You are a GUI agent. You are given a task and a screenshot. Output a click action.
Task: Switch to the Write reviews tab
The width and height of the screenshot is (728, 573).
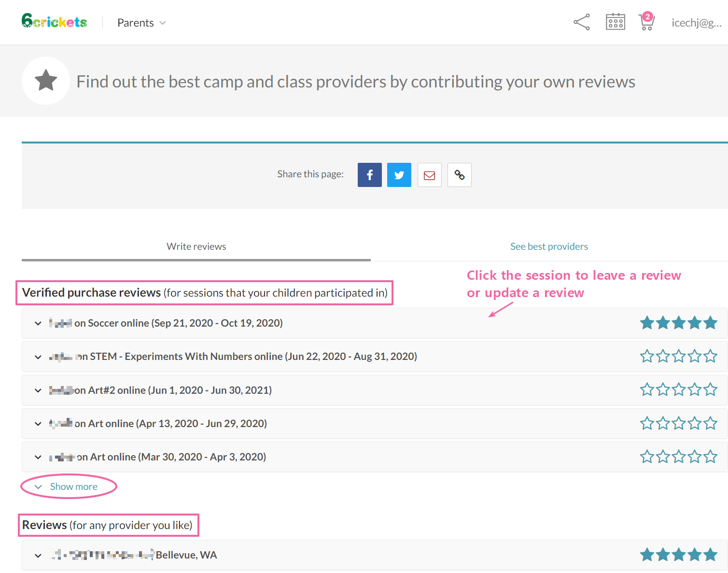coord(196,246)
